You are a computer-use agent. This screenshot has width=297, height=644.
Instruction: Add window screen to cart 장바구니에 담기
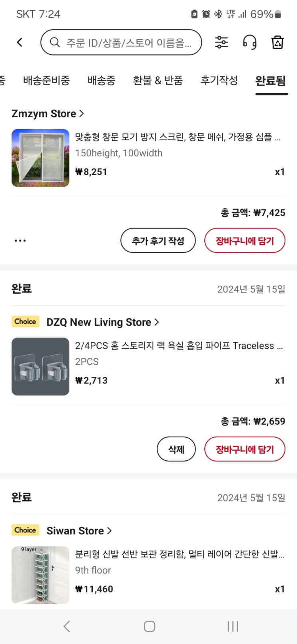(245, 241)
